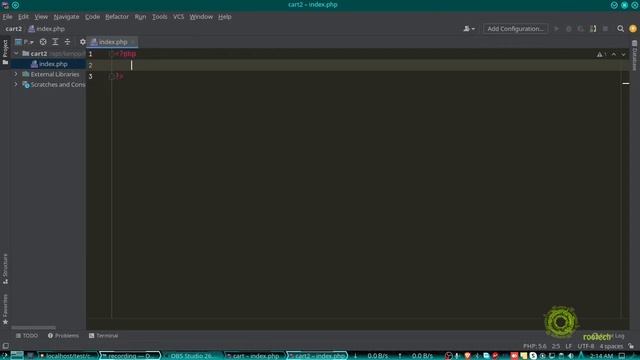Screen dimensions: 640x360
Task: Click the orange IDE update/avatar icon
Action: click(x=633, y=29)
